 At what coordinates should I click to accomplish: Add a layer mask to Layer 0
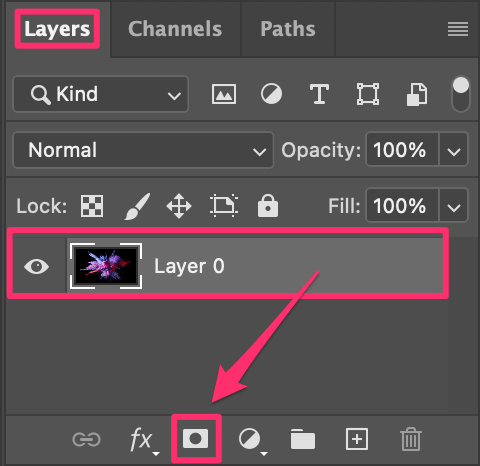pos(196,439)
